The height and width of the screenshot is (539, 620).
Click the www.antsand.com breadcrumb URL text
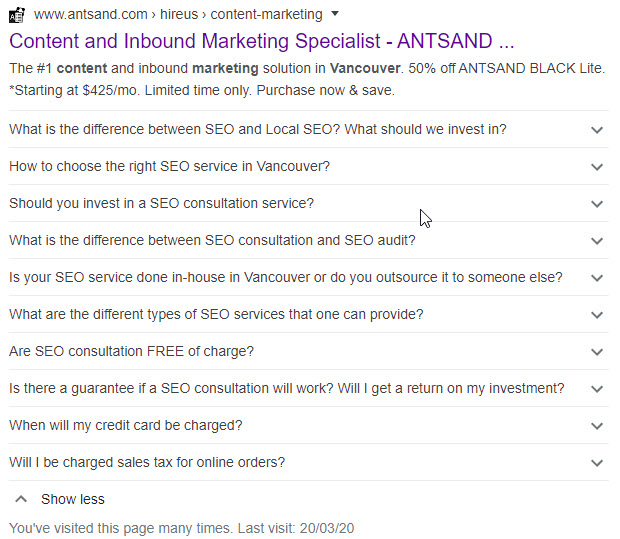click(x=91, y=14)
